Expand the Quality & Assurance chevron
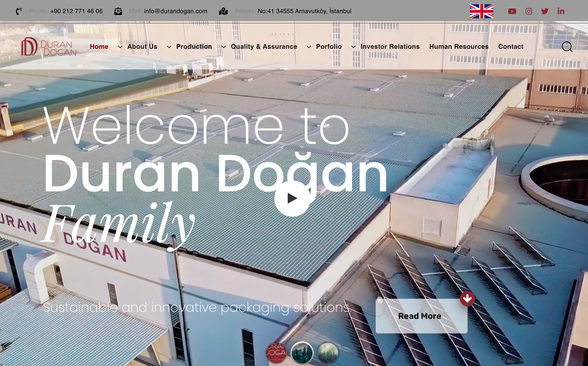Image resolution: width=588 pixels, height=366 pixels. (224, 47)
